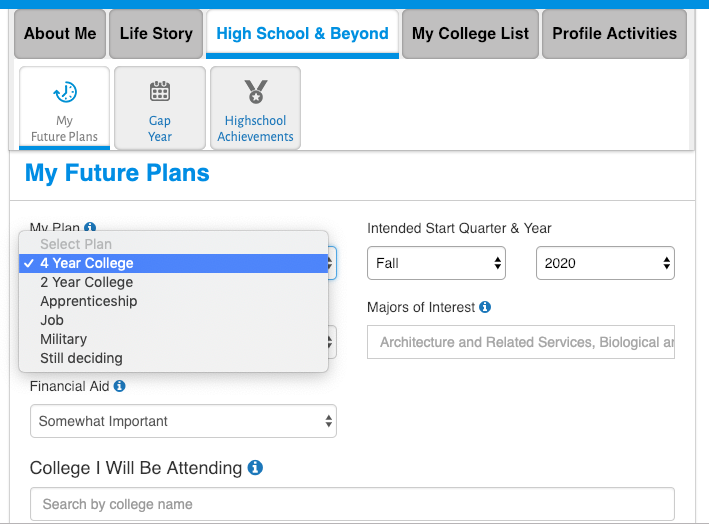
Task: Click info icon beside College I Will Be Attending
Action: (255, 468)
